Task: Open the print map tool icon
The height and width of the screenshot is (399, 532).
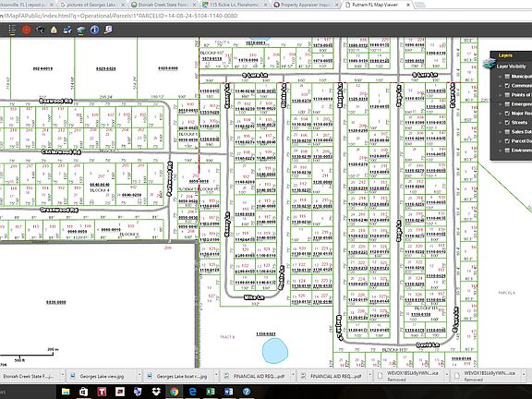Action: point(67,30)
